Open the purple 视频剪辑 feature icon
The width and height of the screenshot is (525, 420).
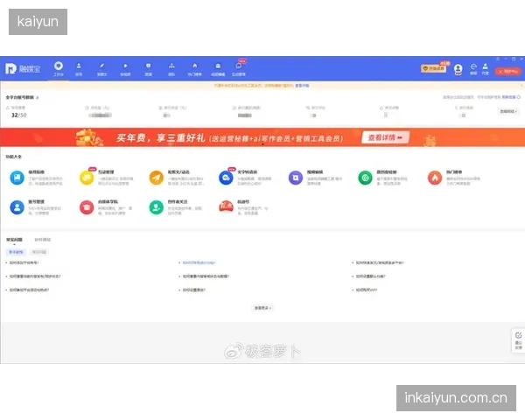(296, 178)
